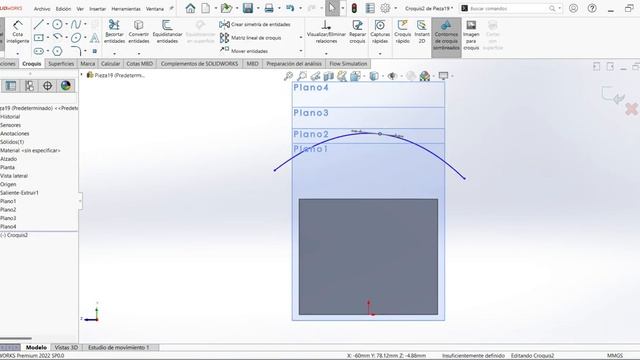Activate the Sketch Fillet tool
The image size is (640, 360).
click(76, 51)
